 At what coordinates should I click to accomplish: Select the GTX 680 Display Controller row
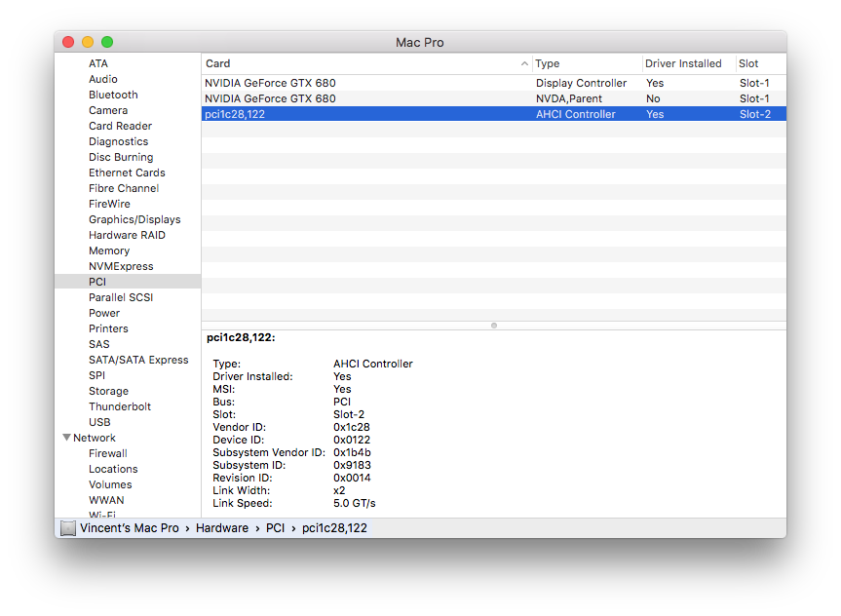click(x=494, y=83)
